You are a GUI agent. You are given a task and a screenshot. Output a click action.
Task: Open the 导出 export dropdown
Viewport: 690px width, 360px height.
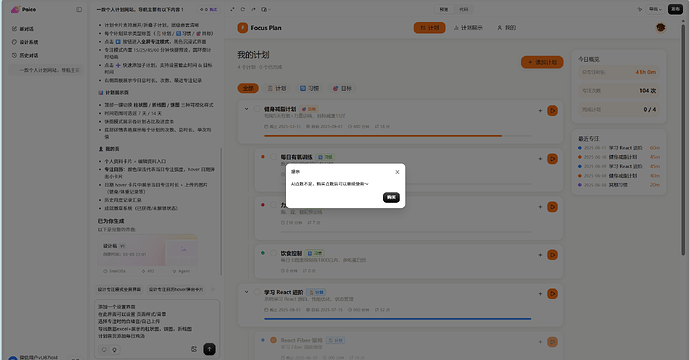point(655,9)
